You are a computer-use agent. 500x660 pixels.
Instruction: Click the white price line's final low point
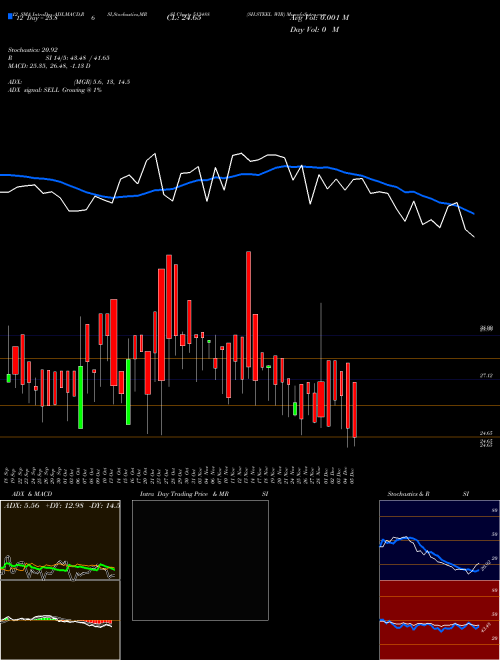click(x=474, y=237)
